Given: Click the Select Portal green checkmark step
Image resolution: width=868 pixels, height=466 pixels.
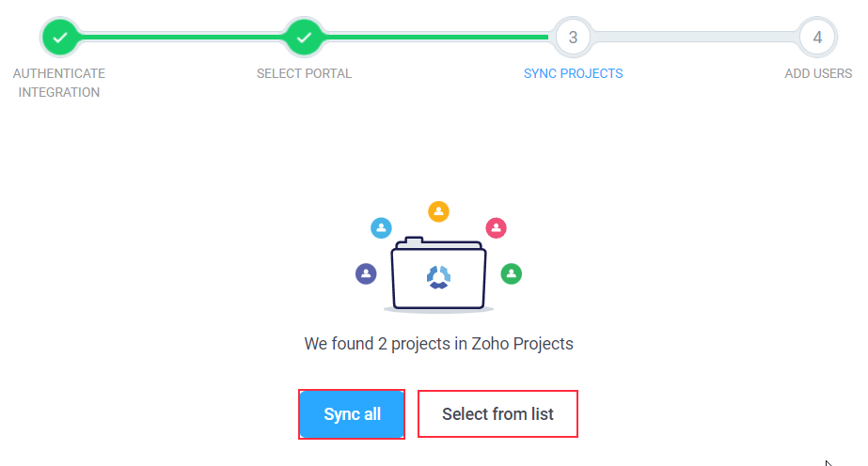Looking at the screenshot, I should click(304, 38).
